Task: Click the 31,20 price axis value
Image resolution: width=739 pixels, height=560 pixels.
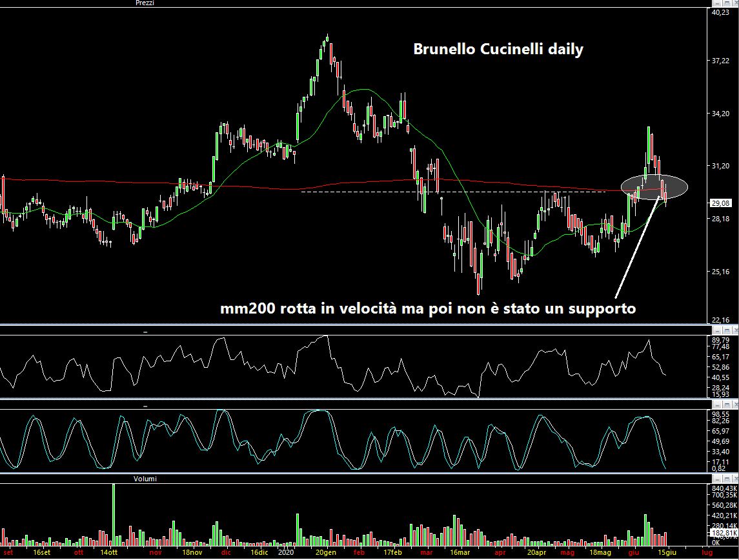Action: point(721,166)
